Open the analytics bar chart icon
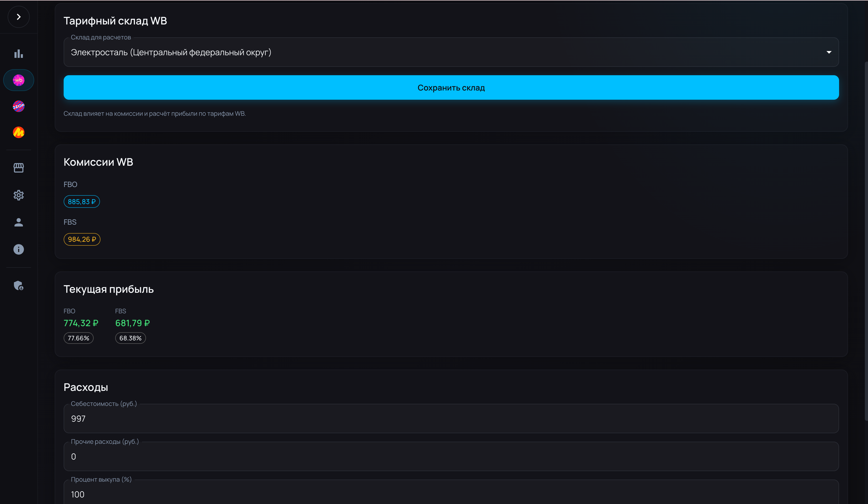The image size is (868, 504). 19,54
